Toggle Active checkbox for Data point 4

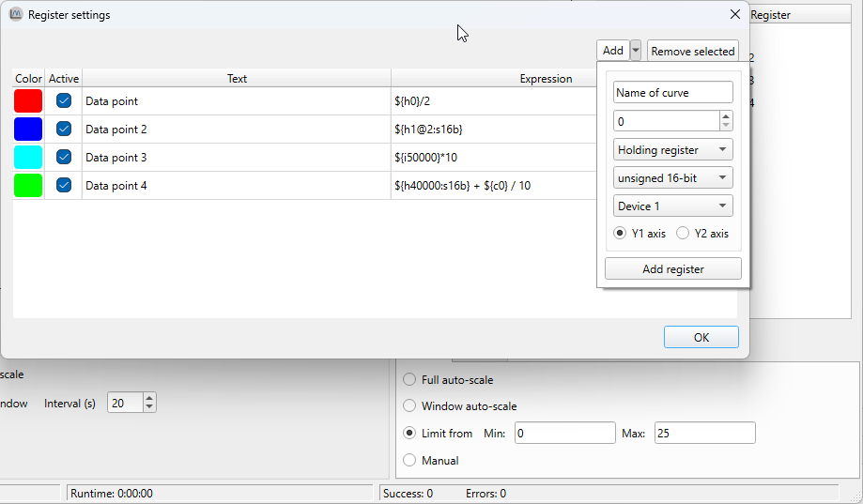click(x=64, y=185)
